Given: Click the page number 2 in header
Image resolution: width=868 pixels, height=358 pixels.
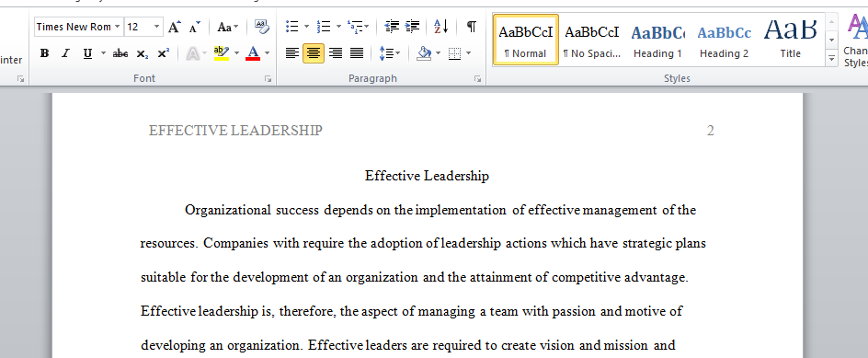Looking at the screenshot, I should click(710, 131).
